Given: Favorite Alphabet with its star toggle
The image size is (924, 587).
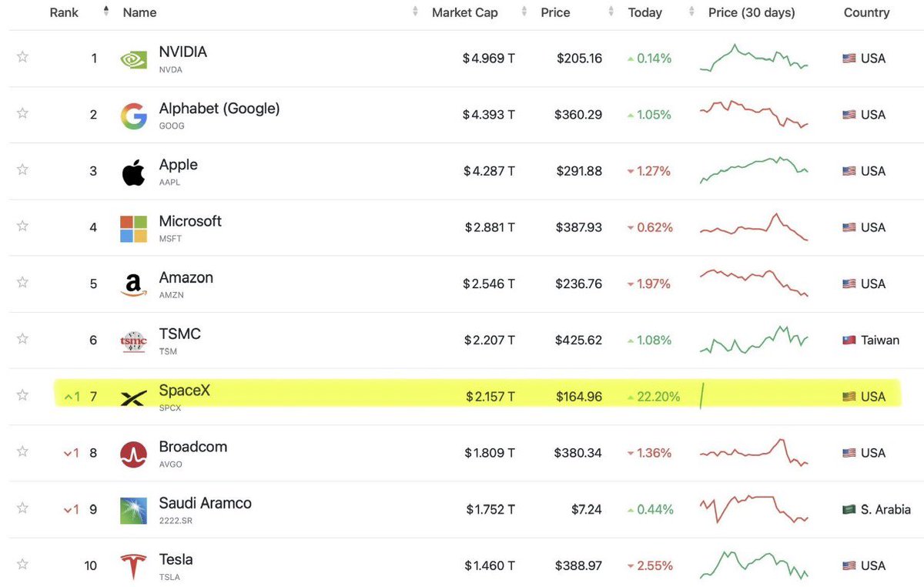Looking at the screenshot, I should 22,113.
